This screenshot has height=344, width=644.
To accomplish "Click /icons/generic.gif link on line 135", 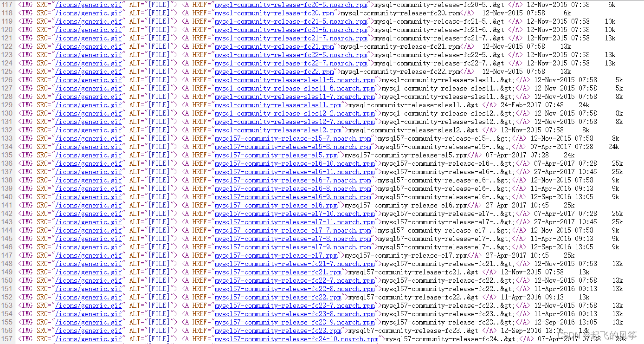I will pyautogui.click(x=89, y=155).
